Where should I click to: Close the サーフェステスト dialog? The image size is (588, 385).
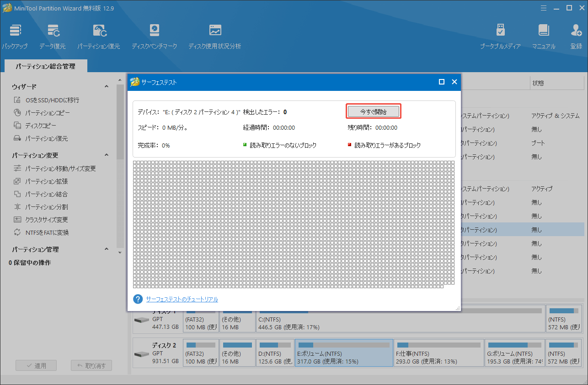coord(454,82)
